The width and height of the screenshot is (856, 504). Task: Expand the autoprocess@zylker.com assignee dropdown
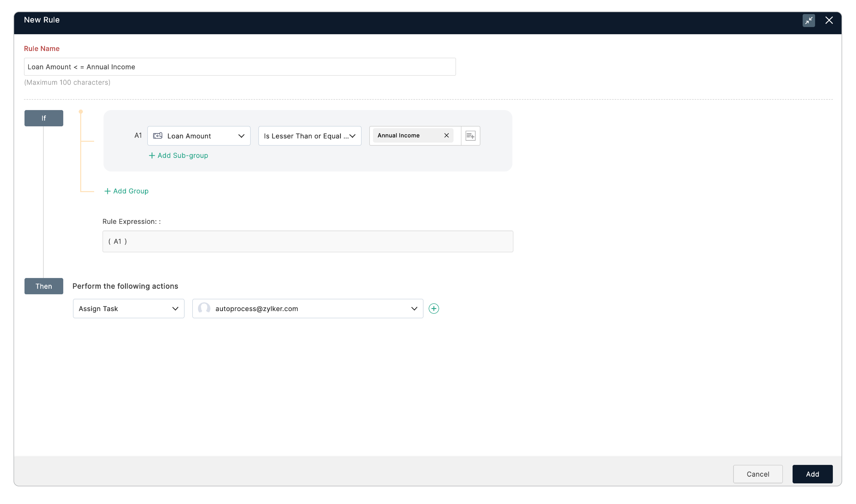(414, 309)
